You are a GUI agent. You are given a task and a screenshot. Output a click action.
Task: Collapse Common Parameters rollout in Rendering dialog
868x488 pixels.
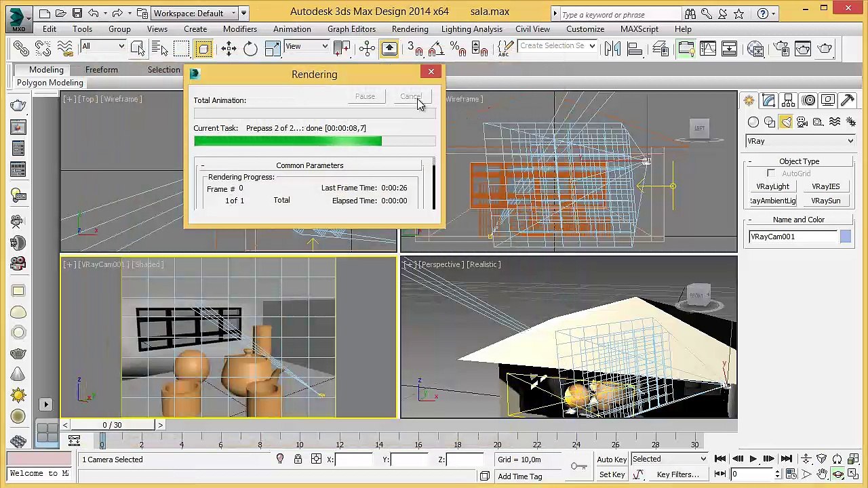coord(309,165)
